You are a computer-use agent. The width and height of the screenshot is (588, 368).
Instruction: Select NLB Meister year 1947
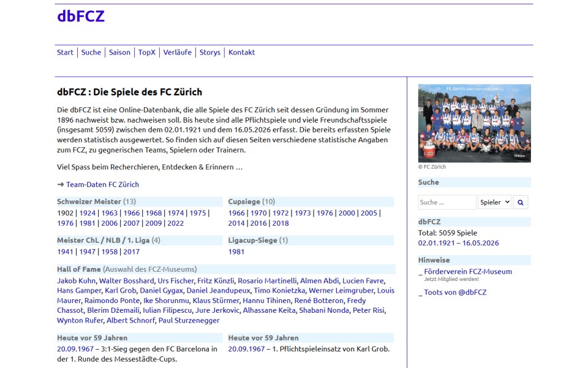pos(88,251)
